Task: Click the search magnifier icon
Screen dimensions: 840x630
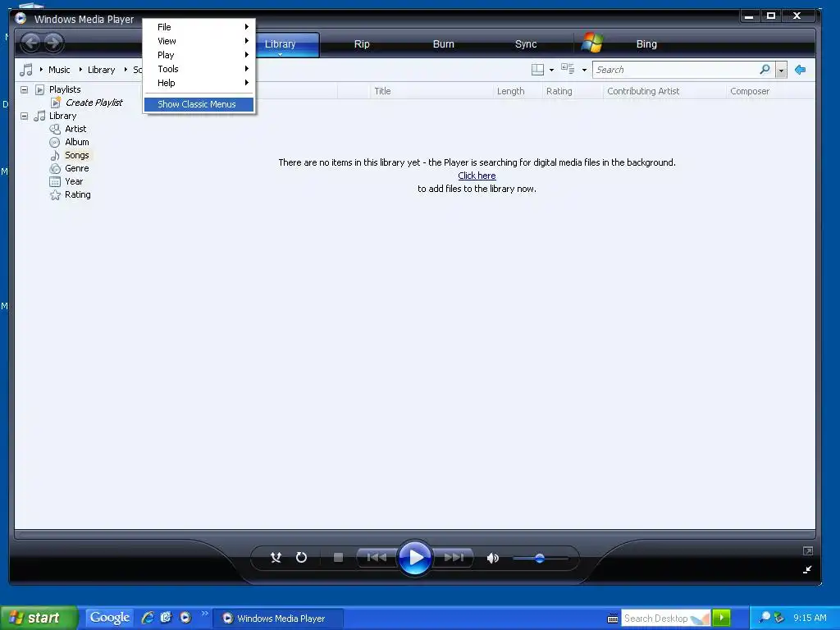Action: point(765,69)
